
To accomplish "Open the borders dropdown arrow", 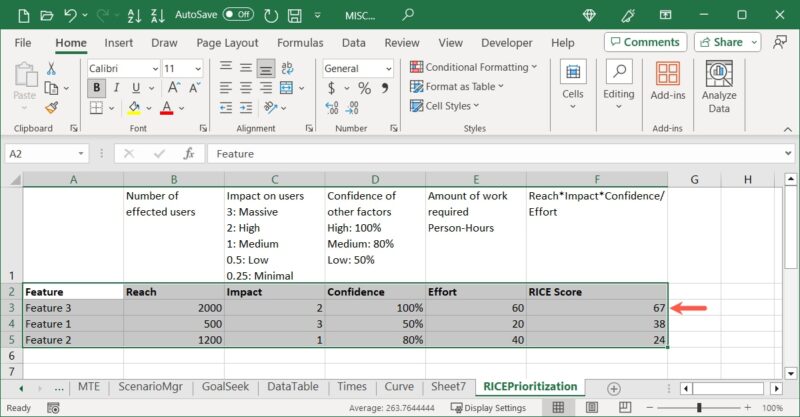I will (x=111, y=108).
